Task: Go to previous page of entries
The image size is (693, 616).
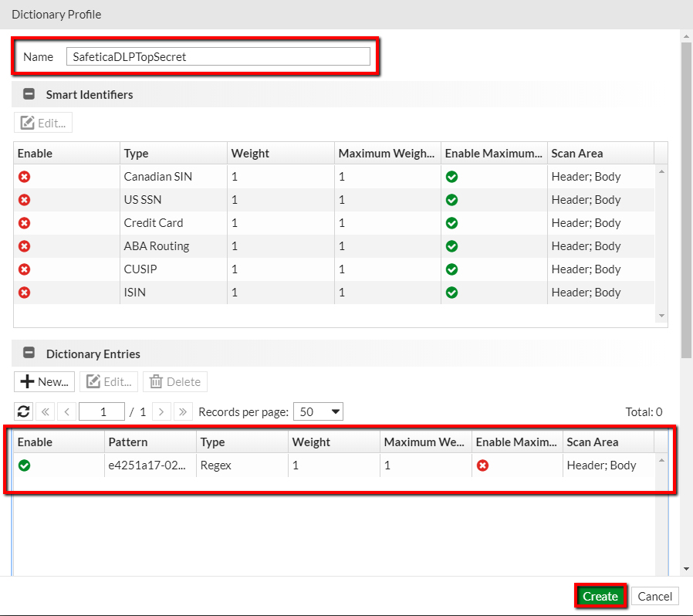Action: click(66, 411)
